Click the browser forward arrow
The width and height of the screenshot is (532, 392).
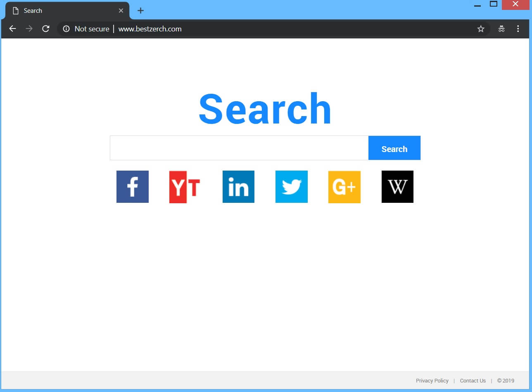tap(29, 29)
